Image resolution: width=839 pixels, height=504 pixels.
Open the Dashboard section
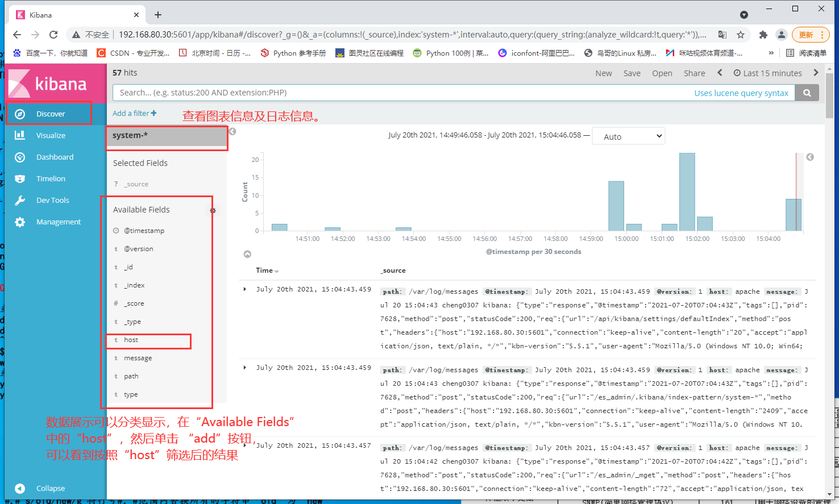click(55, 157)
